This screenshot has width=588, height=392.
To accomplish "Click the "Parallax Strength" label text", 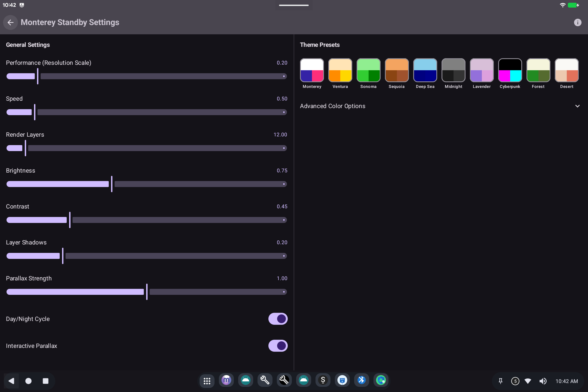I will click(29, 278).
